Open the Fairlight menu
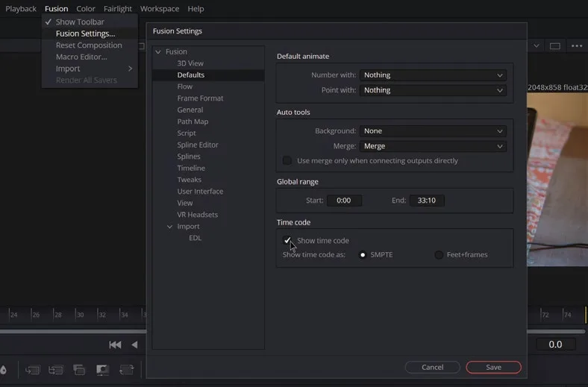The width and height of the screenshot is (588, 387). click(x=118, y=9)
